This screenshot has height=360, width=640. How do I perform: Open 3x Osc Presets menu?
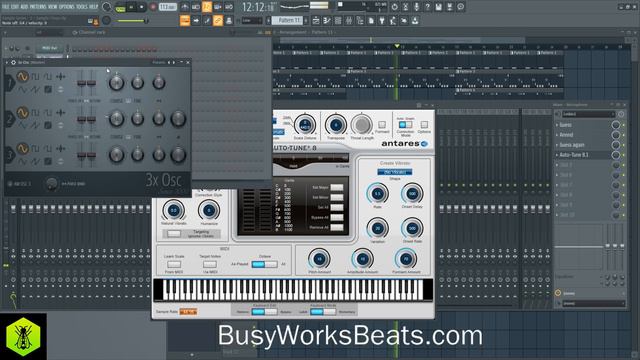158,62
